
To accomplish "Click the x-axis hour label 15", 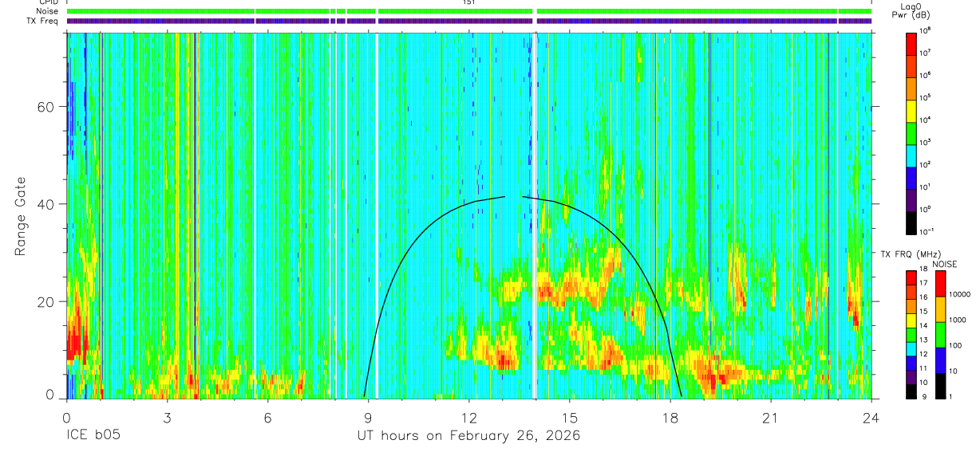I will point(569,418).
